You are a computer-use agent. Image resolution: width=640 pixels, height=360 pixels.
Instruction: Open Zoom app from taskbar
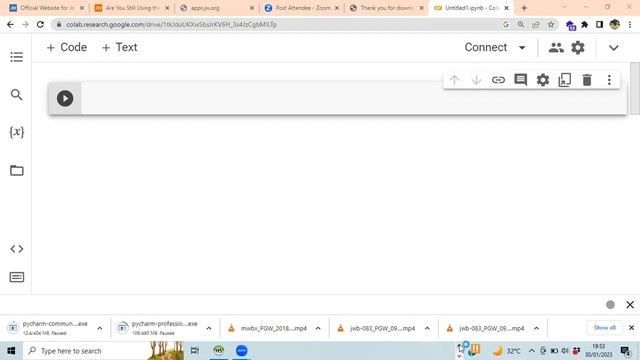tap(242, 351)
